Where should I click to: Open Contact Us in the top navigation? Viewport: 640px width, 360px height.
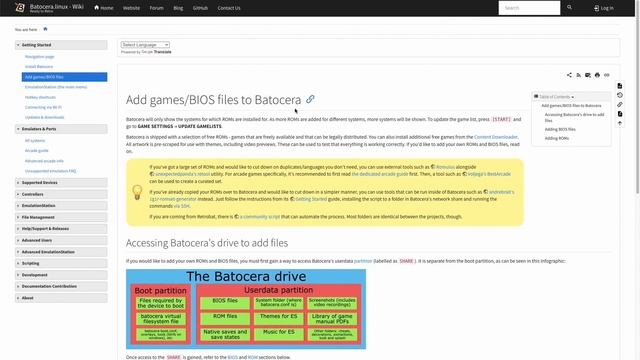[x=229, y=8]
